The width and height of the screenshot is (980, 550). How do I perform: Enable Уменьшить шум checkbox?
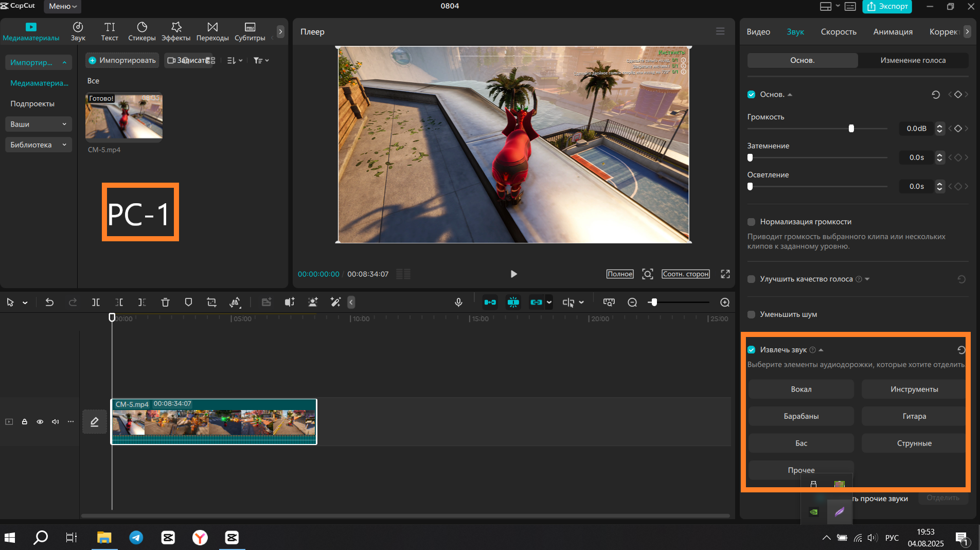pos(751,314)
